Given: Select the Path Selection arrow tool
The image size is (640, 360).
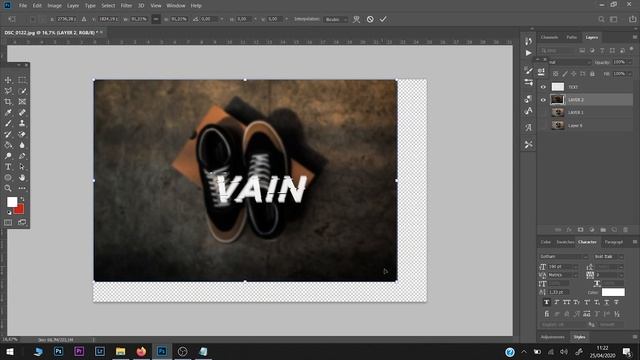Looking at the screenshot, I should point(22,167).
